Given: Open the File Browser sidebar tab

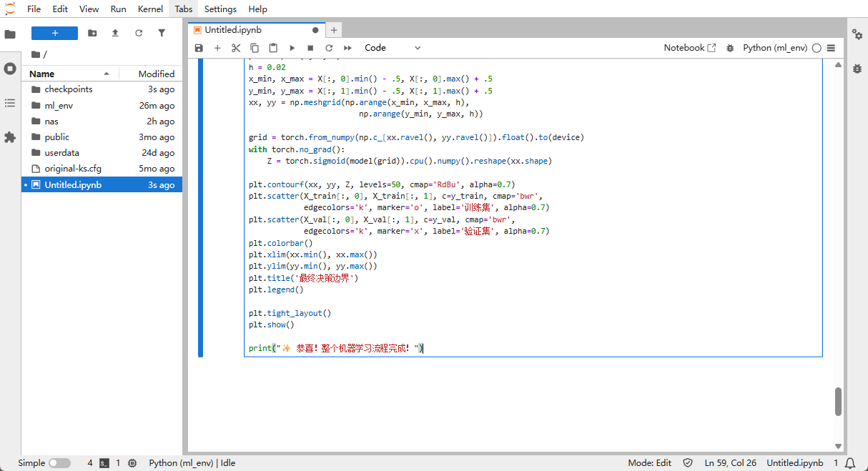Looking at the screenshot, I should pos(10,34).
